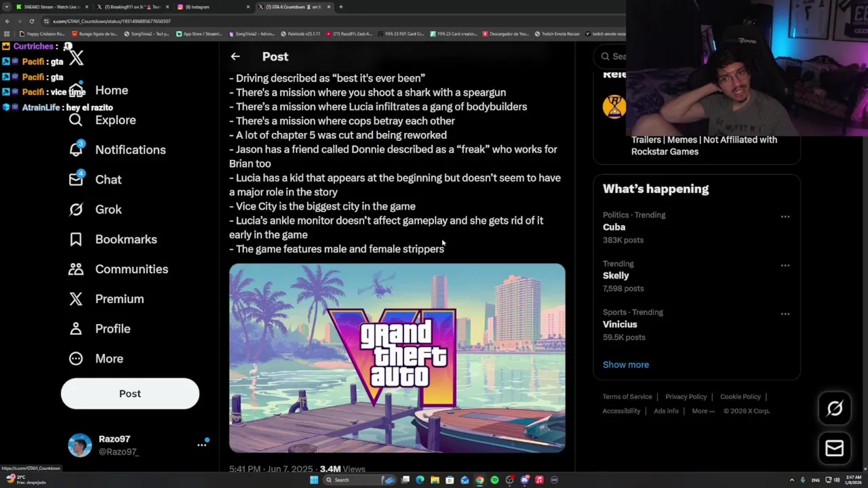Screen dimensions: 868x488
Task: Open Premium in sidebar
Action: [106, 299]
